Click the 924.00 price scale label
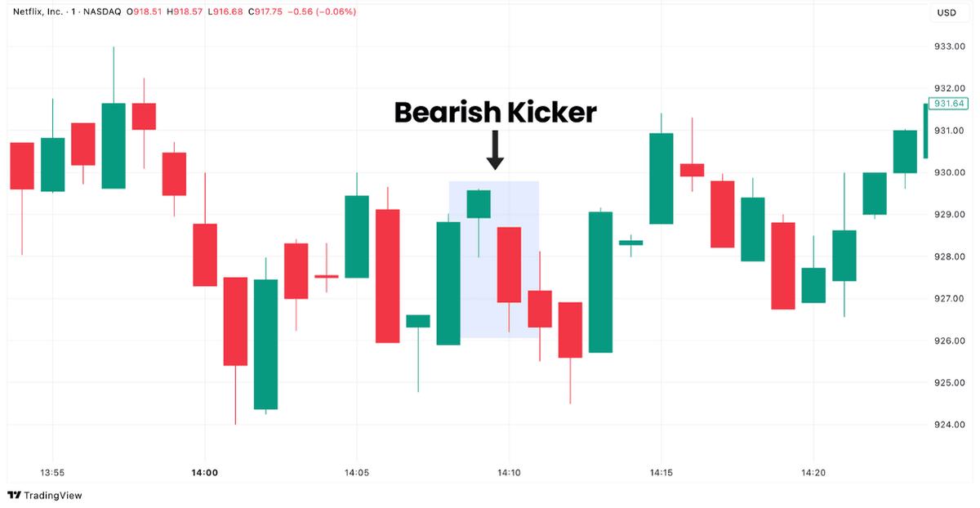 (950, 425)
